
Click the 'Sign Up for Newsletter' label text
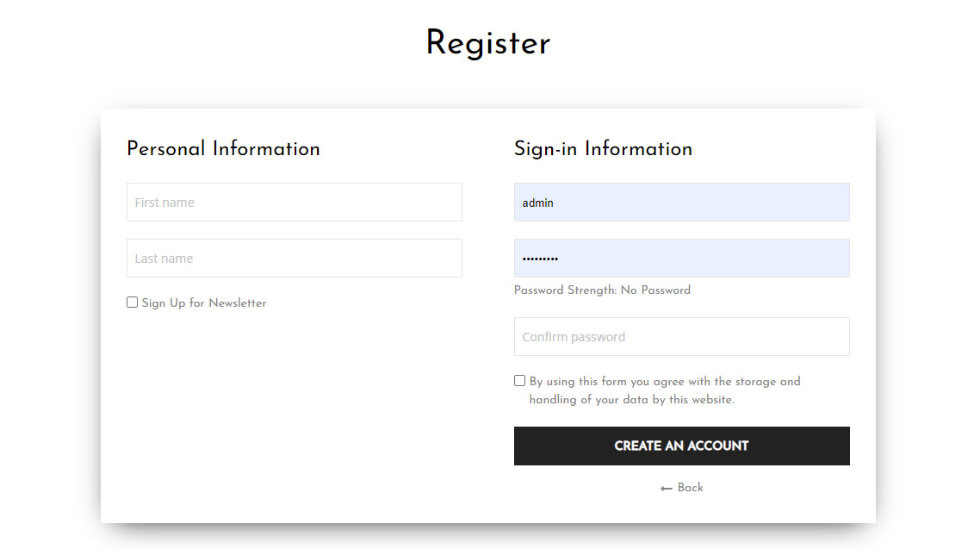click(x=204, y=303)
